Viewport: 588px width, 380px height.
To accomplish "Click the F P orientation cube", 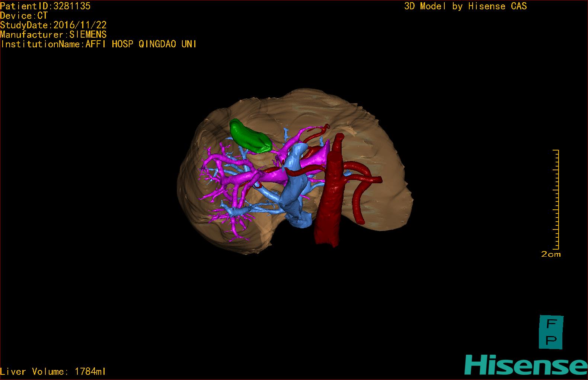I will point(551,332).
